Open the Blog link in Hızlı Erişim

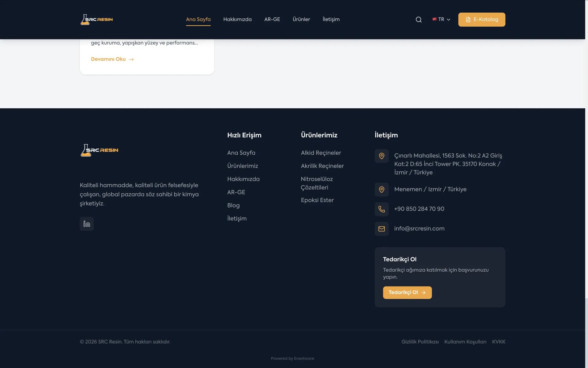233,205
